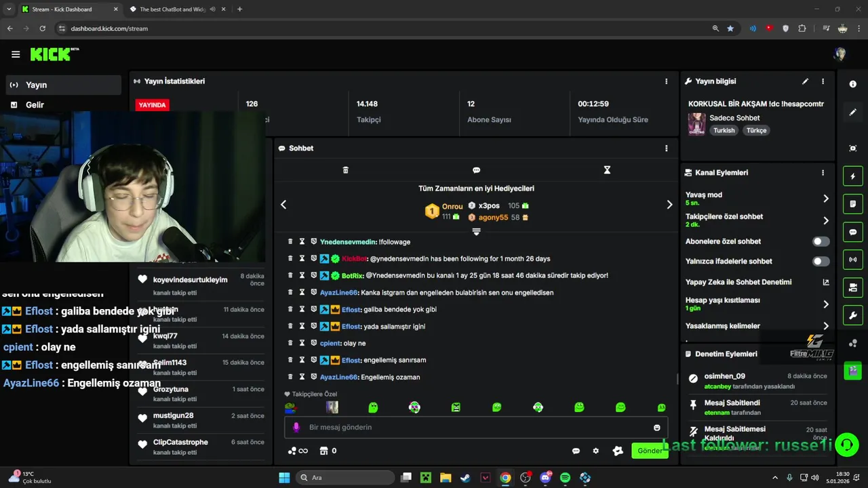Viewport: 868px width, 488px height.
Task: Select Yayın in the left sidebar
Action: [x=64, y=85]
